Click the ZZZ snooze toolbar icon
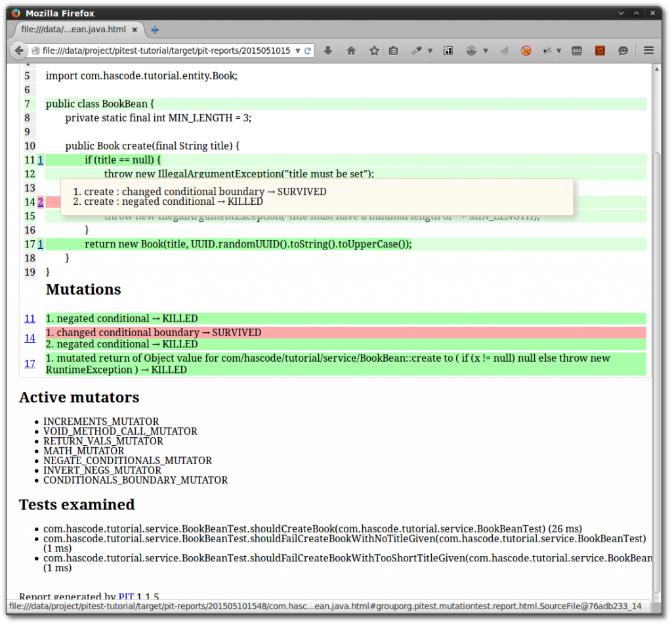This screenshot has height=625, width=672. click(576, 51)
